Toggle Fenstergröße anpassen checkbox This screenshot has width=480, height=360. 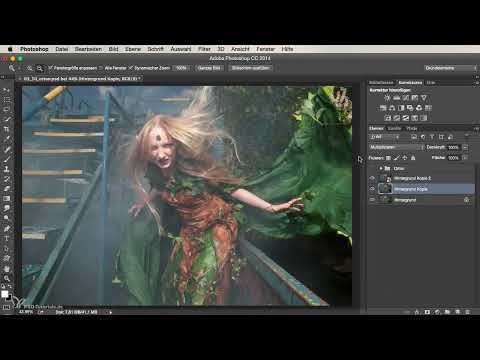pos(50,68)
